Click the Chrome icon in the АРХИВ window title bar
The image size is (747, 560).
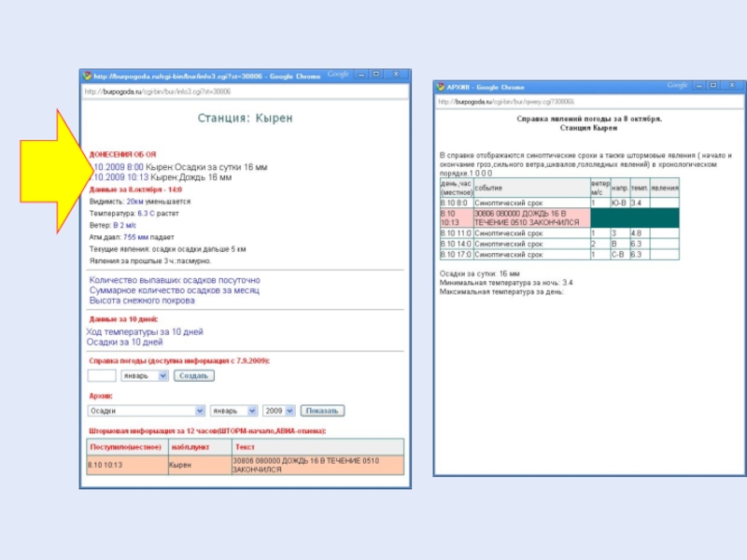(x=440, y=87)
